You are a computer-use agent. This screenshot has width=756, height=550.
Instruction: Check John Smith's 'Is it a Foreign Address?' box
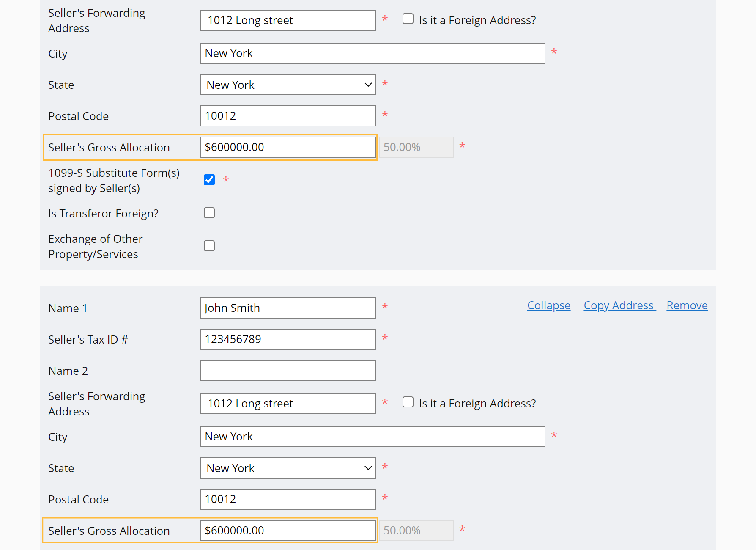point(408,402)
